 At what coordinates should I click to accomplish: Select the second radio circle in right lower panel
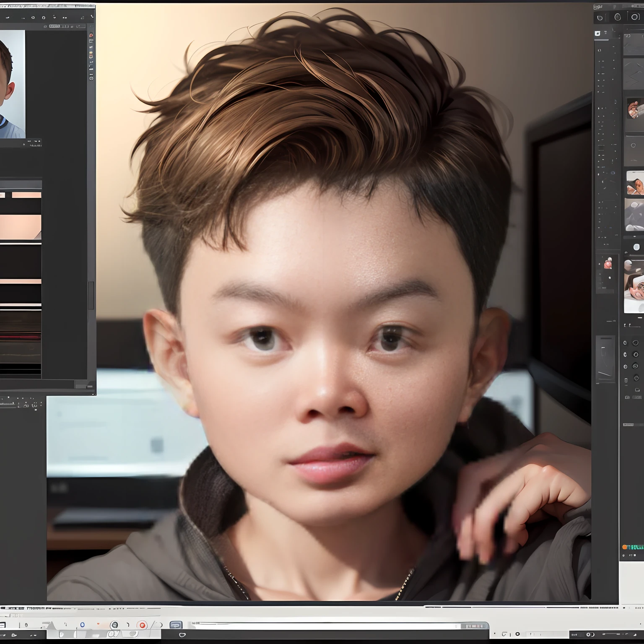pos(636,355)
